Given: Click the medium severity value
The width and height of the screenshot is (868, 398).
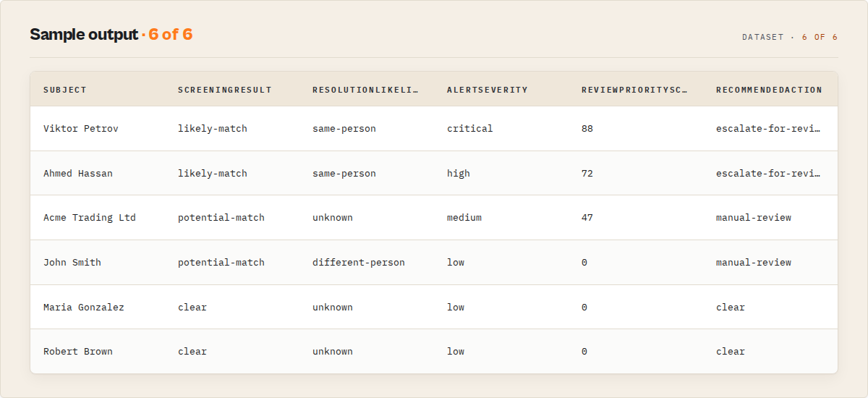Looking at the screenshot, I should point(464,218).
